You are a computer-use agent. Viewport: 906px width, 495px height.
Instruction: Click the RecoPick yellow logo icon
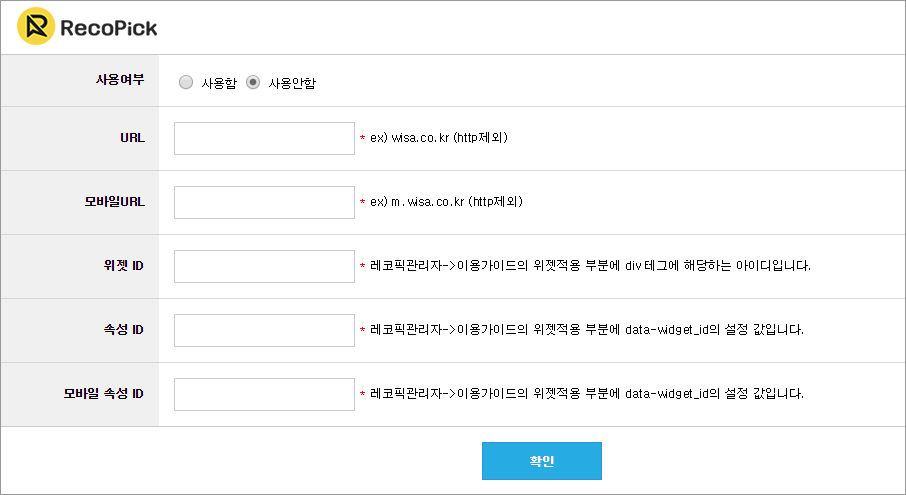point(36,26)
